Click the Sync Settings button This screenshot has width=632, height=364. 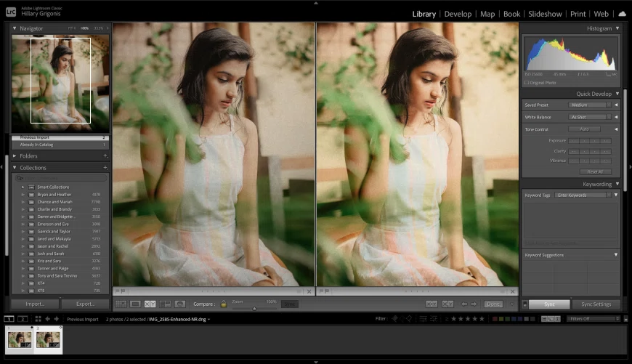click(x=596, y=304)
